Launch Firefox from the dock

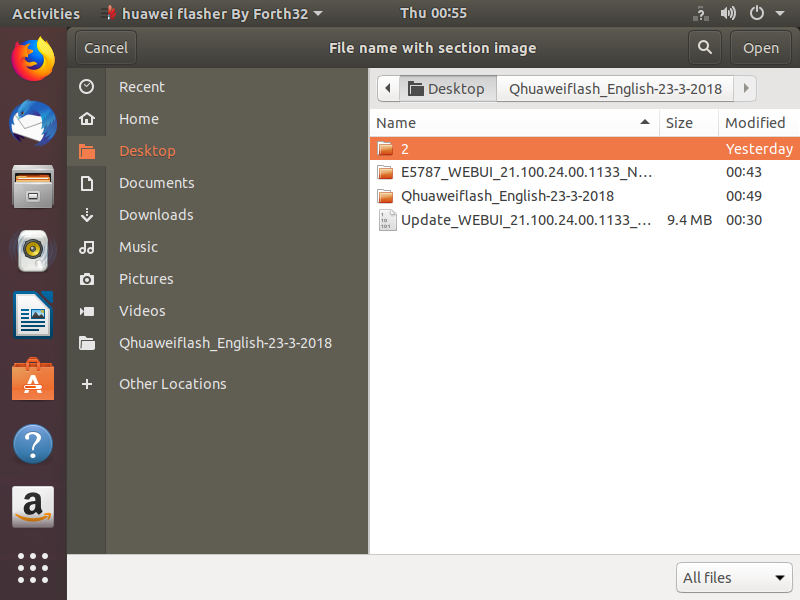coord(33,59)
